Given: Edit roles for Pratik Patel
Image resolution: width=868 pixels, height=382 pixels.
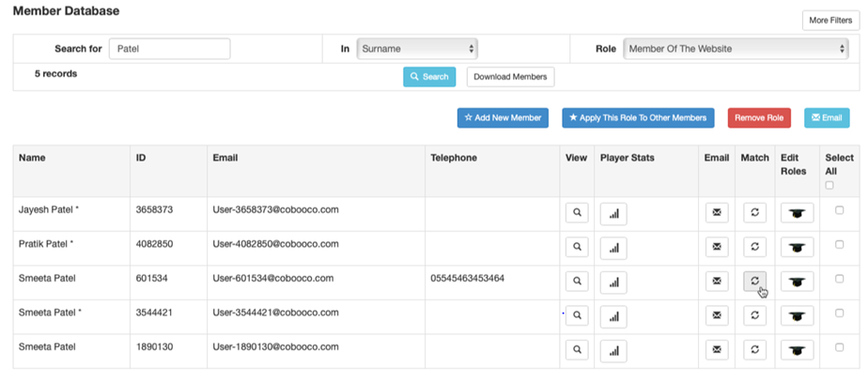Looking at the screenshot, I should pos(798,248).
